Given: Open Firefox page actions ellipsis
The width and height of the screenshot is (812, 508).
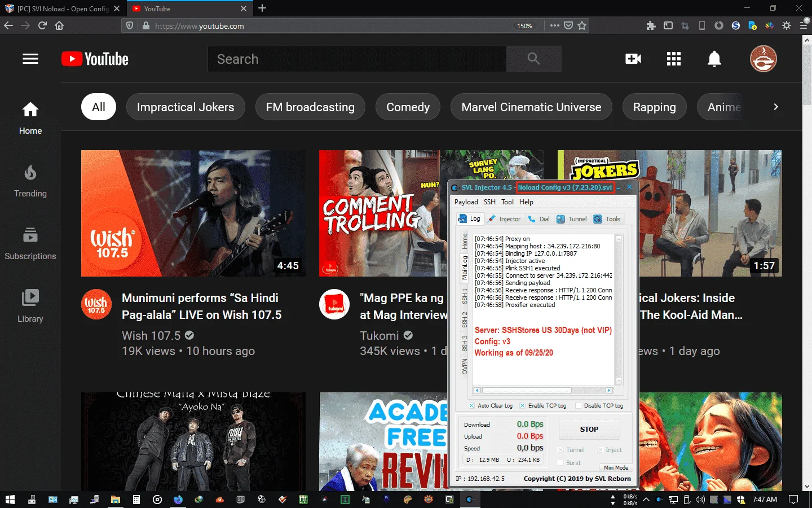Looking at the screenshot, I should coord(555,25).
